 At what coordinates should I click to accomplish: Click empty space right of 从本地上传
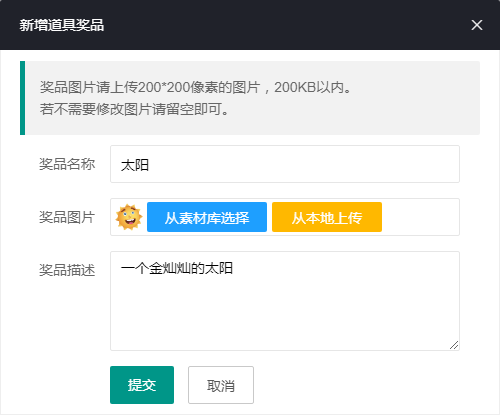click(420, 217)
